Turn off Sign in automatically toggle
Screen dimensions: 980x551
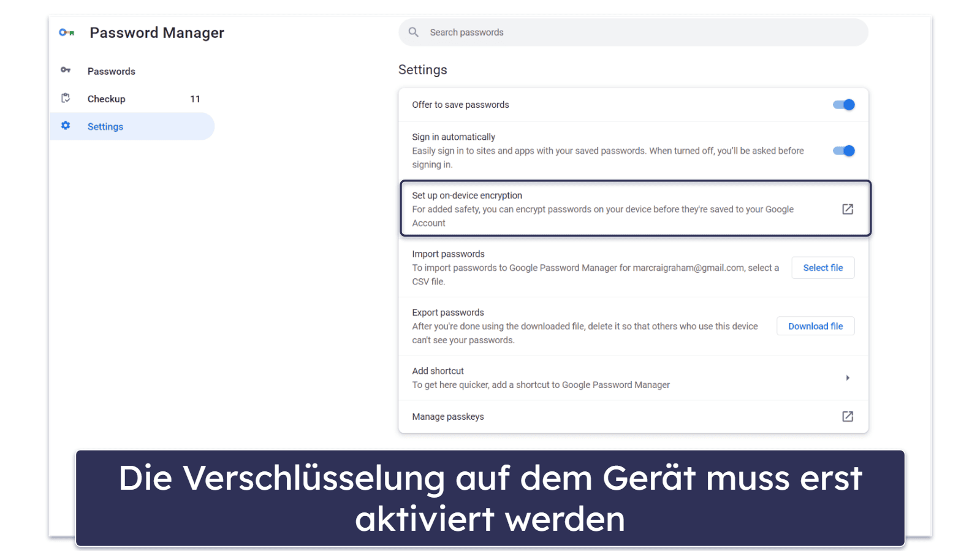pyautogui.click(x=844, y=151)
